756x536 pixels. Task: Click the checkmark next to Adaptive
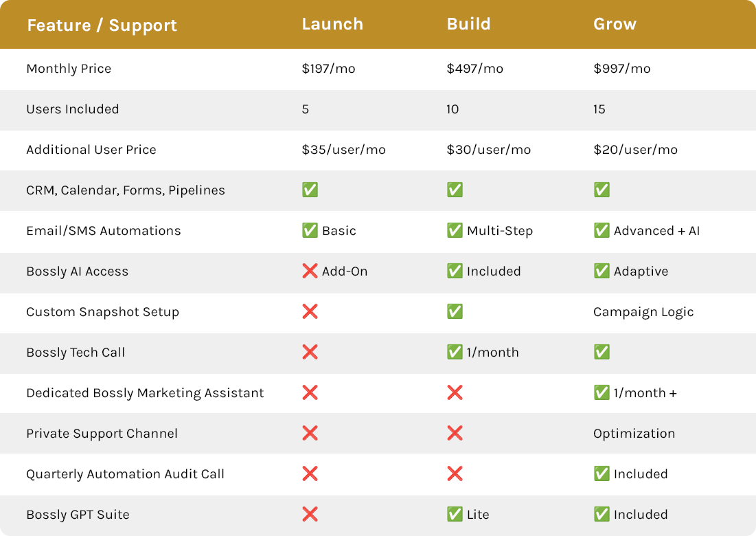[x=602, y=271]
